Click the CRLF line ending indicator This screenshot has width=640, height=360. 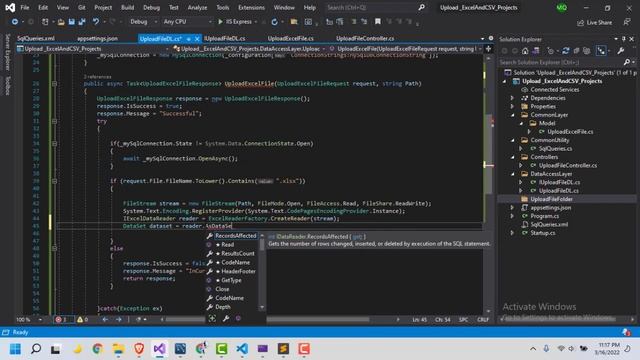pyautogui.click(x=483, y=319)
